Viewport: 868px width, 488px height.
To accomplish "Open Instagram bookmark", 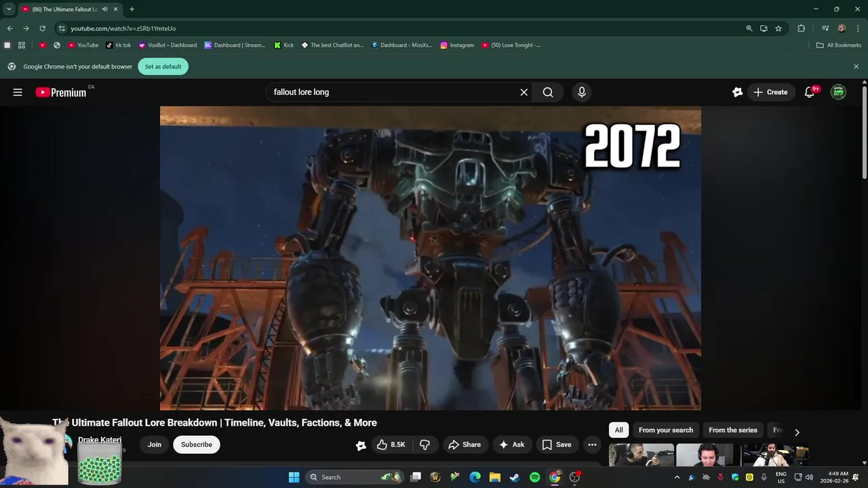I will click(x=457, y=45).
